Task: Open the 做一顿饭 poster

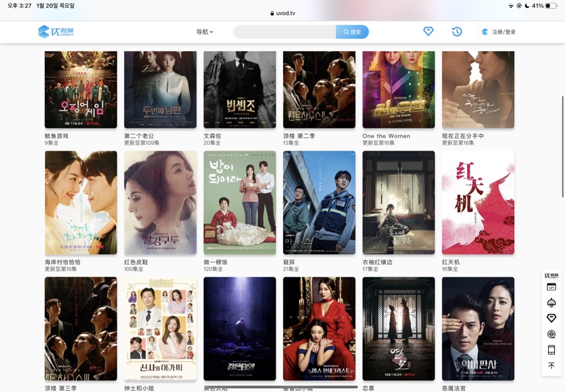Action: tap(240, 203)
